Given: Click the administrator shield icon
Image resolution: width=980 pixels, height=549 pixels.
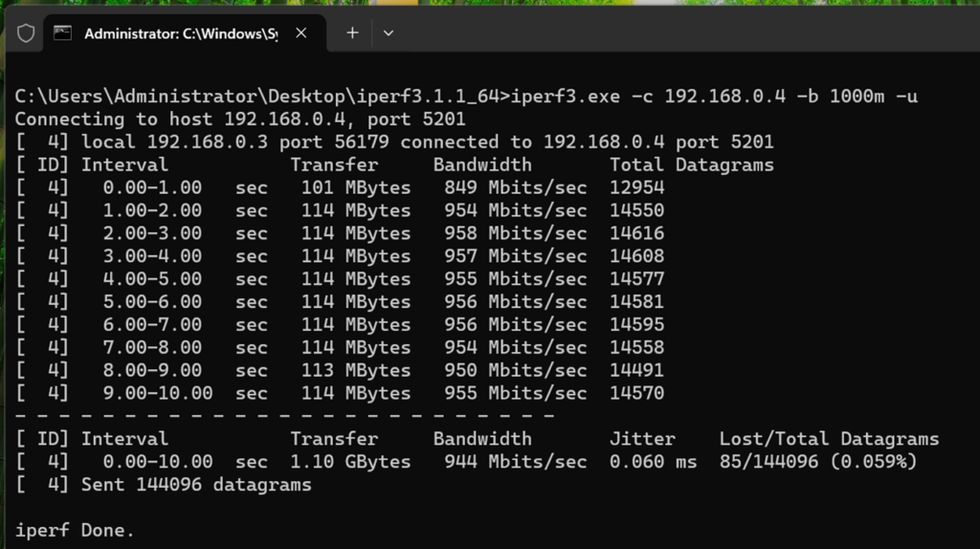Looking at the screenshot, I should point(26,33).
